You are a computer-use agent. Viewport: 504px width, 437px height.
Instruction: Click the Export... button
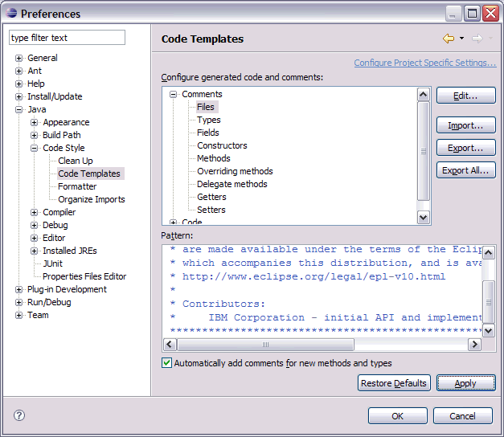pos(465,148)
